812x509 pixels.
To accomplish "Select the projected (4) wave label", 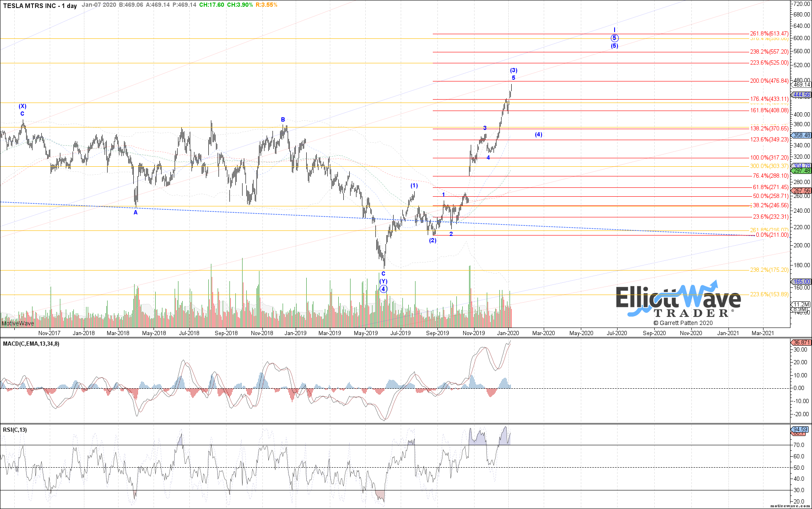I will pos(539,135).
